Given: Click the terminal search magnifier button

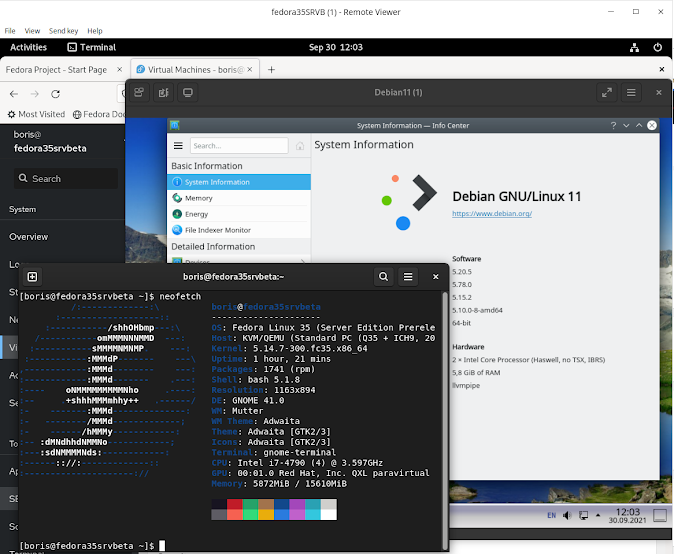Looking at the screenshot, I should (x=383, y=277).
